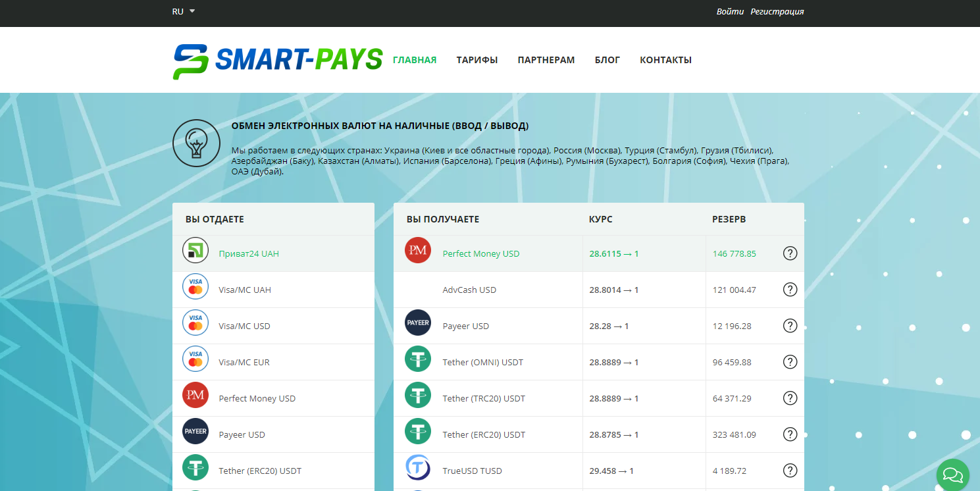Open the КОНТАКТЫ menu item
The image size is (980, 491).
coord(665,60)
